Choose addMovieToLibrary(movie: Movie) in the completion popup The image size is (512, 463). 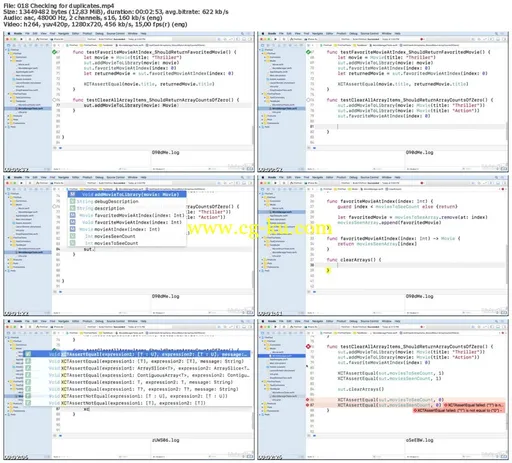coord(127,194)
